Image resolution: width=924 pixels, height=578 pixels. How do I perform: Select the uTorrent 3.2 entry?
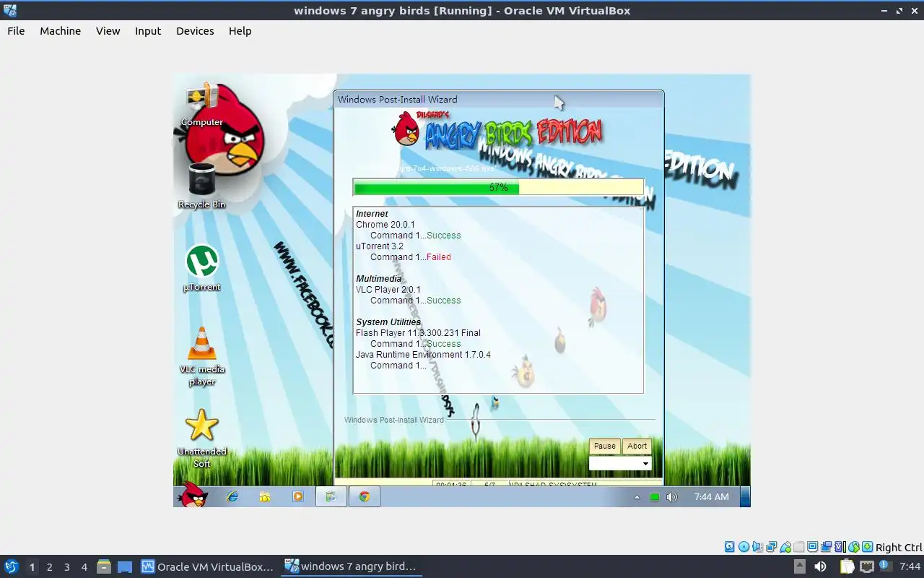380,246
